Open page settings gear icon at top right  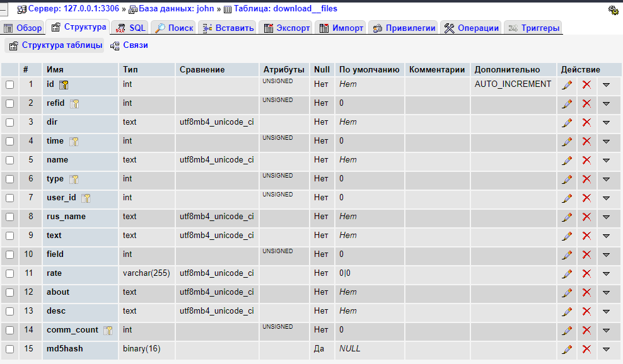click(613, 10)
